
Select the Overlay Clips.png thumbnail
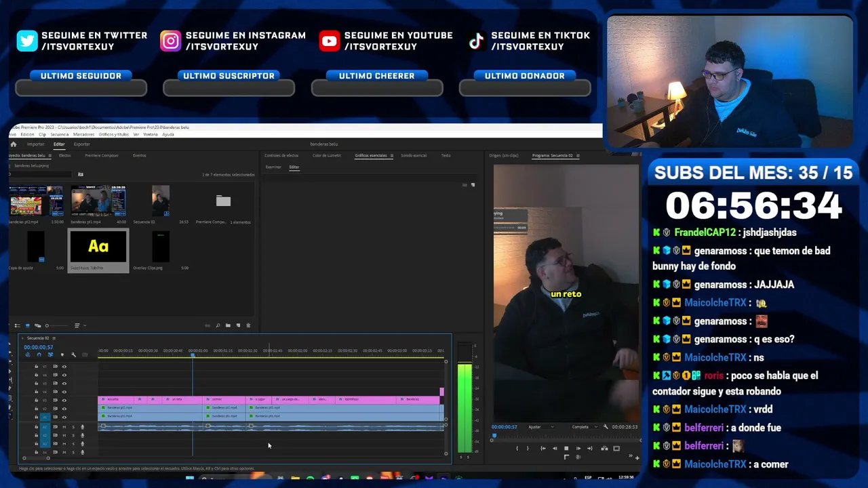(x=161, y=247)
